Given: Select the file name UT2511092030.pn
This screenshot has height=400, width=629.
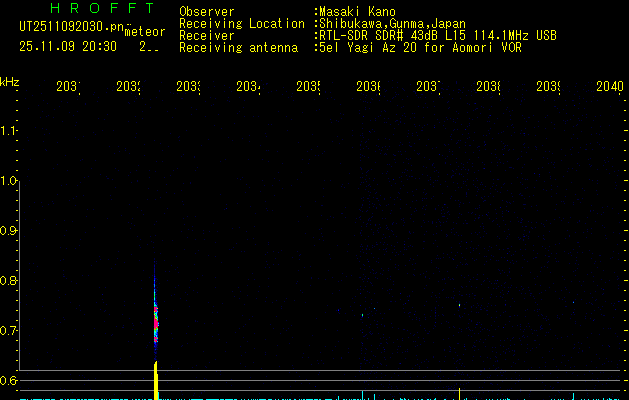Looking at the screenshot, I should 72,27.
